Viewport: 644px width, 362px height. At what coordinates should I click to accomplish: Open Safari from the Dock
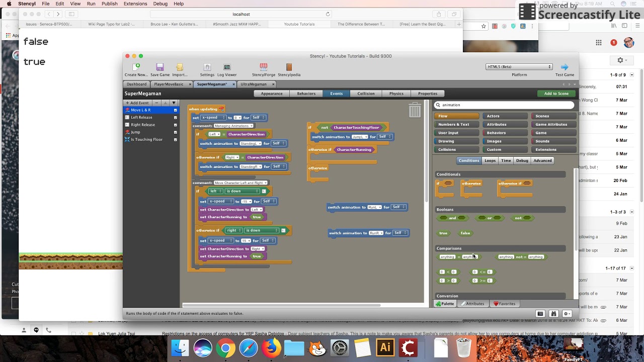pyautogui.click(x=249, y=348)
